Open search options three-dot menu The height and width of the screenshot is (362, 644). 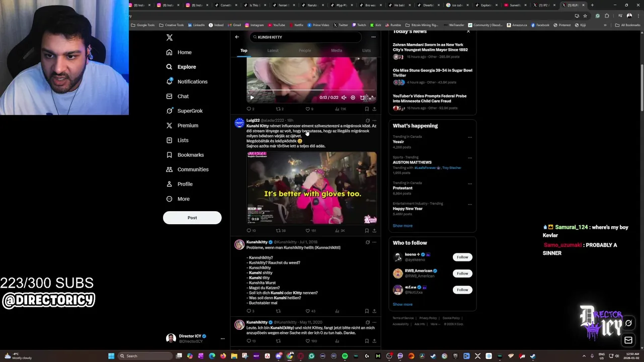(x=373, y=37)
